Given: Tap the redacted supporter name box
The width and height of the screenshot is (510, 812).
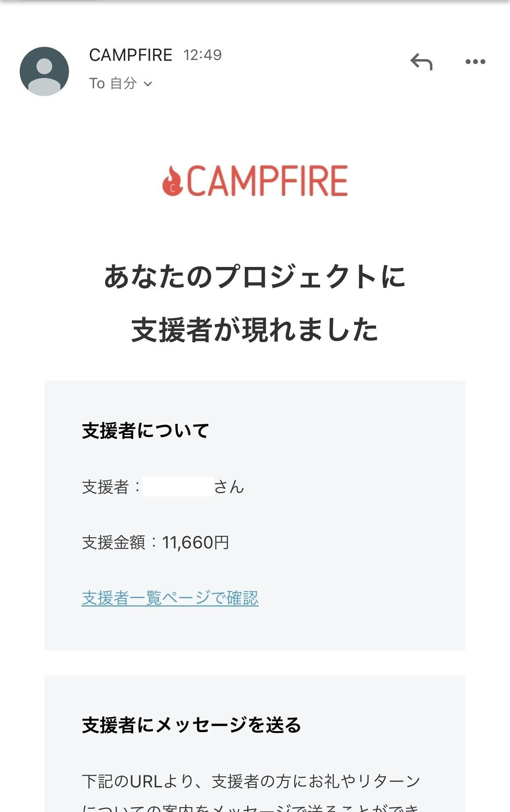Looking at the screenshot, I should [178, 487].
